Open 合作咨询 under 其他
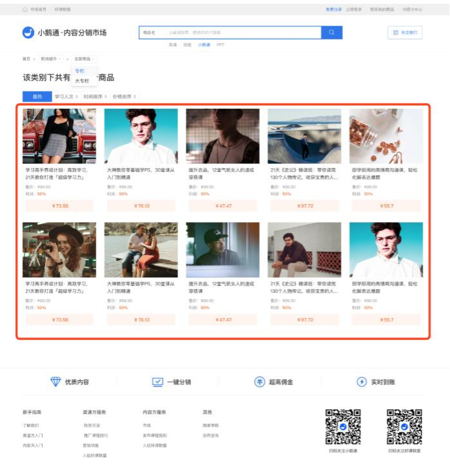 click(x=211, y=435)
